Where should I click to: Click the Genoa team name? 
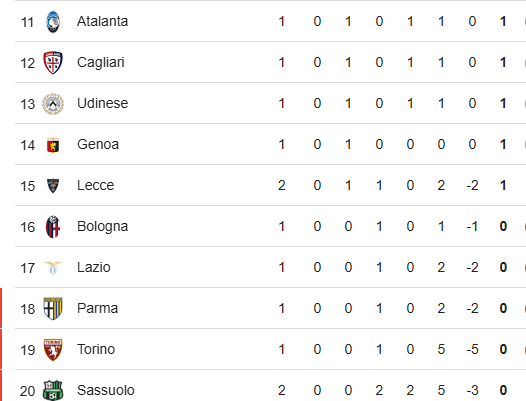(98, 144)
